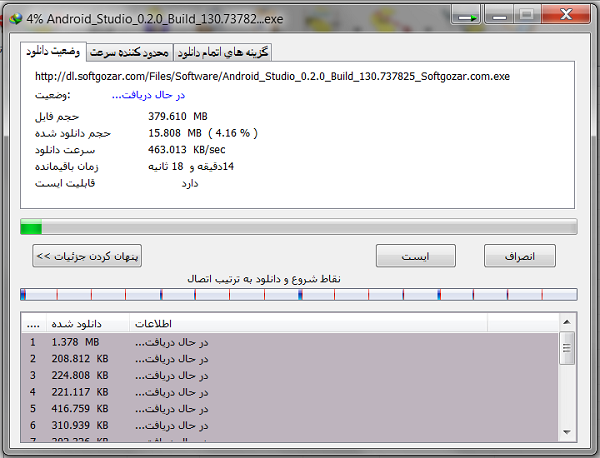Click the حجم فایل label
The height and width of the screenshot is (458, 600).
(57, 116)
